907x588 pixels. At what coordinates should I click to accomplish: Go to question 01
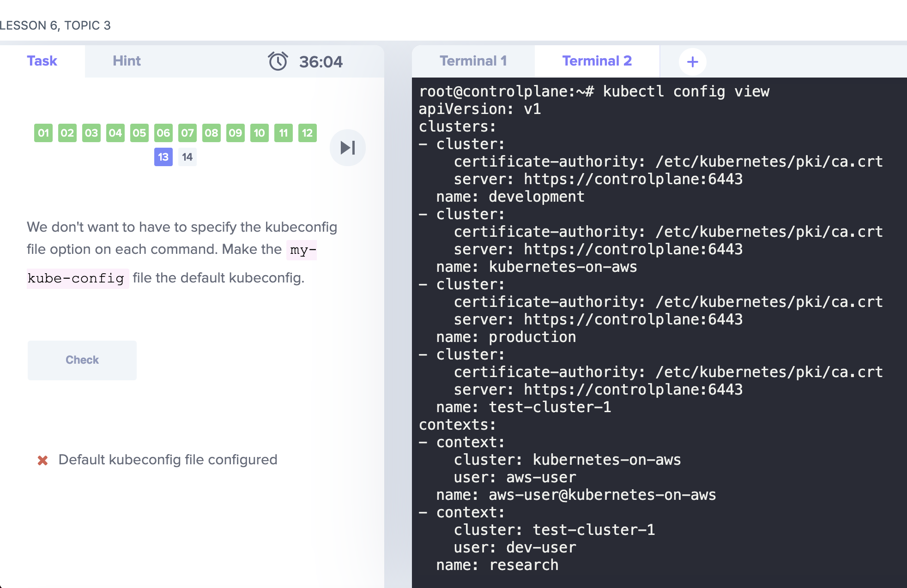click(x=43, y=133)
